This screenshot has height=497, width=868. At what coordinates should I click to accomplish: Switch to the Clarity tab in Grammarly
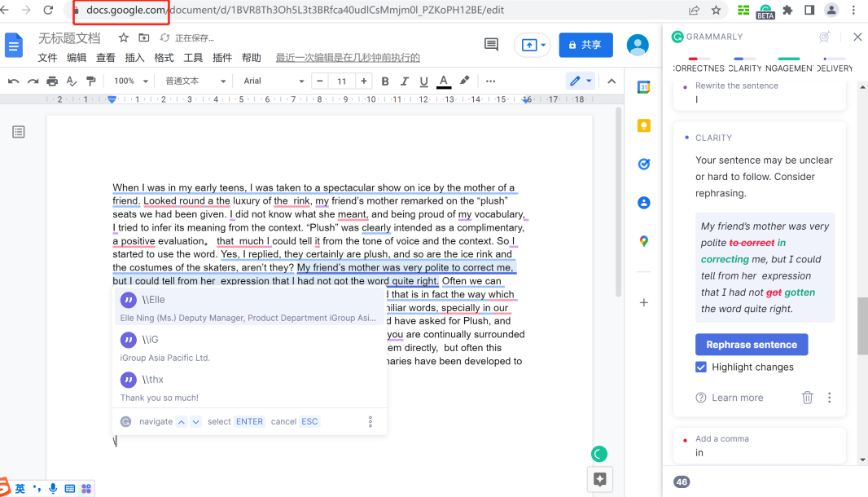[744, 68]
